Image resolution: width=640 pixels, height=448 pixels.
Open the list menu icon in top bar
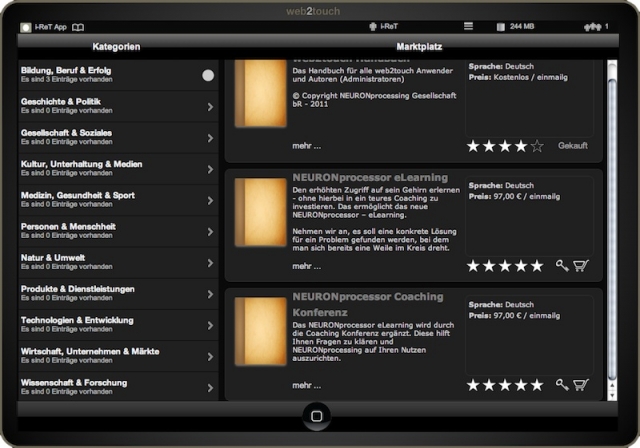click(x=469, y=27)
